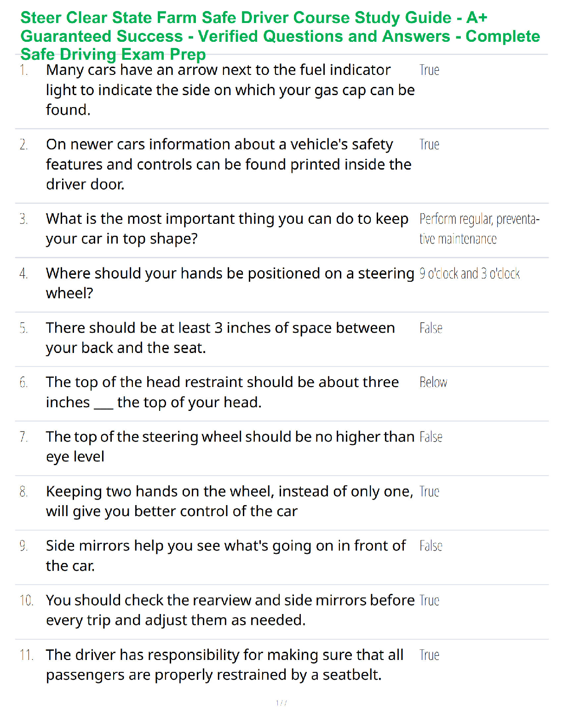Select the head restraint question text
Image resolution: width=563 pixels, height=728 pixels.
222,392
